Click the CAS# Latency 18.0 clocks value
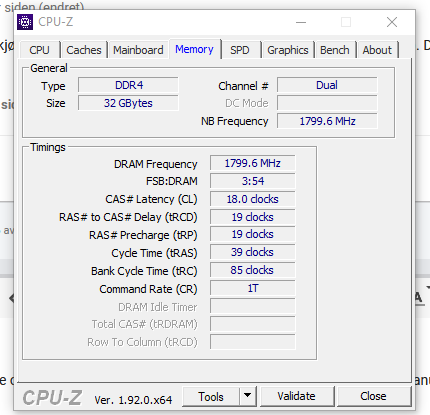 [253, 199]
